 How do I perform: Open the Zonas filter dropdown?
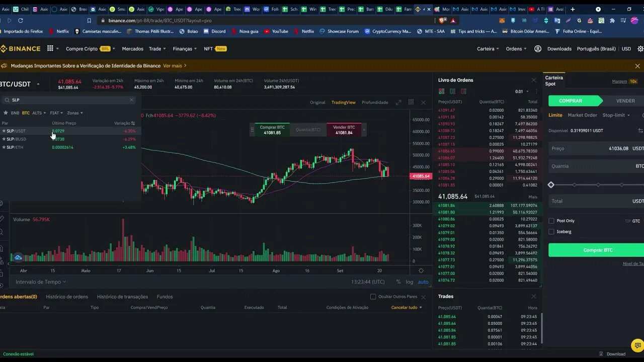[75, 113]
